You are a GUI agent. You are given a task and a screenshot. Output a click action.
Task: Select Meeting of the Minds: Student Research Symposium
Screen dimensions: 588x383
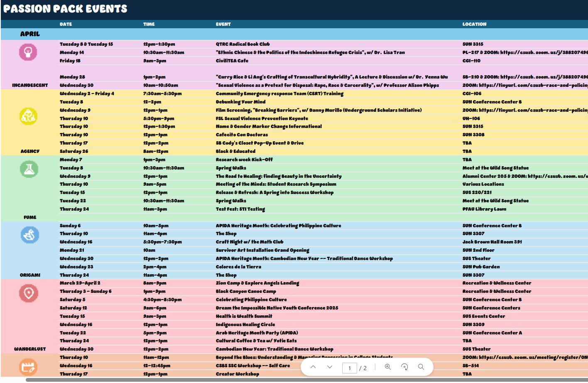click(x=276, y=184)
